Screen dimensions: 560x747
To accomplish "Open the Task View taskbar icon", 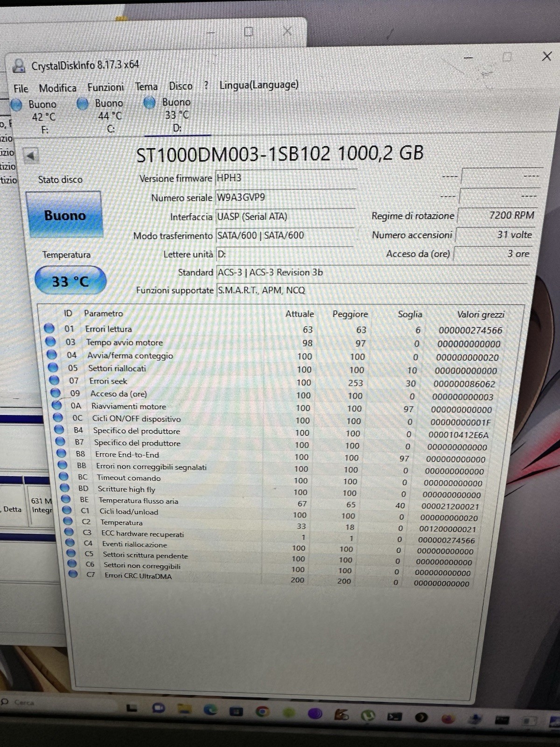I will pyautogui.click(x=133, y=707).
